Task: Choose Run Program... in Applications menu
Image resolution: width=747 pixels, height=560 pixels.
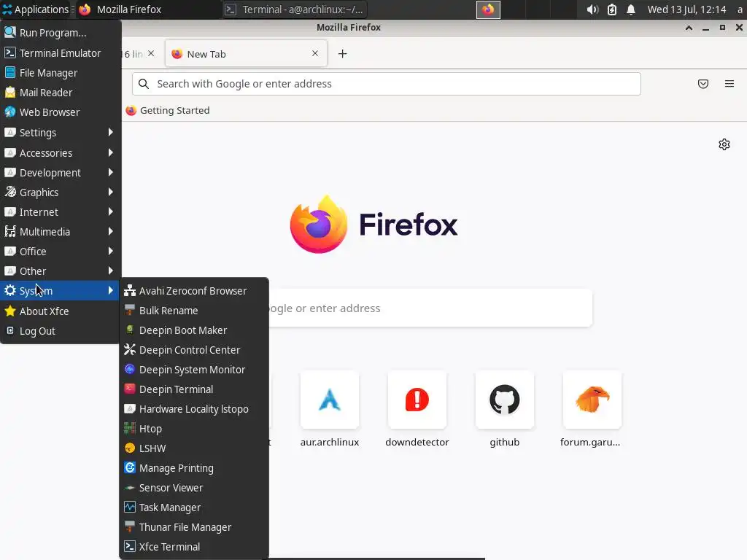Action: [61, 33]
